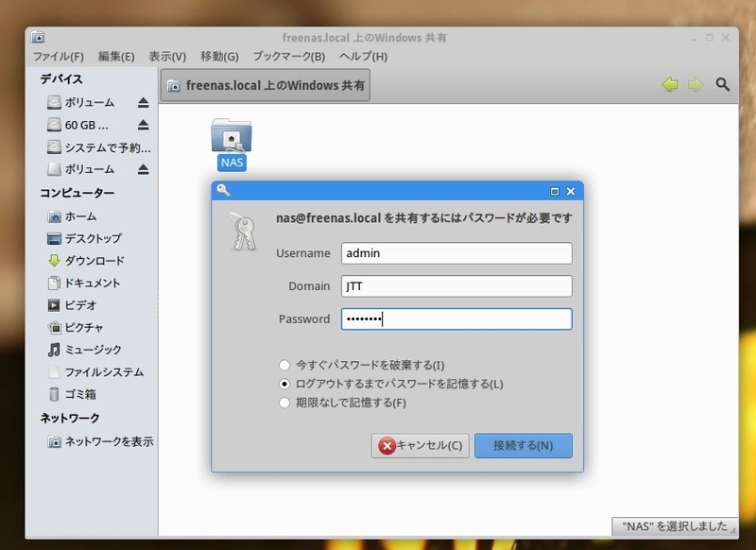Click ネットワーク section header
This screenshot has height=550, width=756.
coord(70,418)
